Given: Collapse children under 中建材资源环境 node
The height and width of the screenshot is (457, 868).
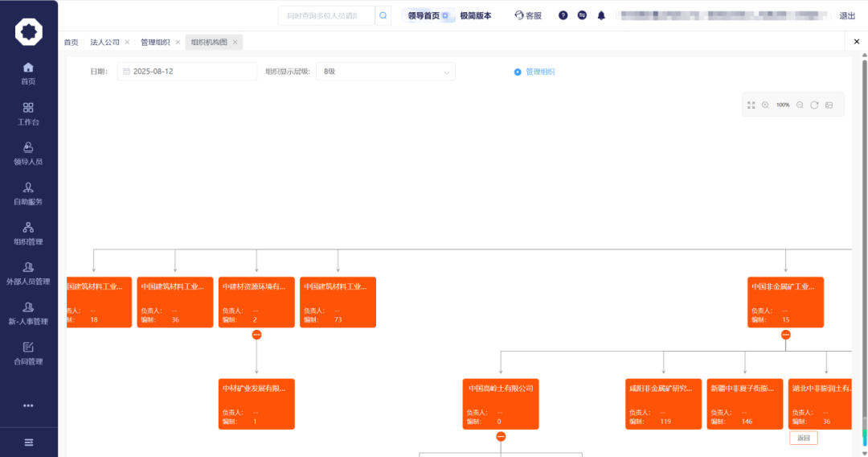Looking at the screenshot, I should tap(256, 335).
